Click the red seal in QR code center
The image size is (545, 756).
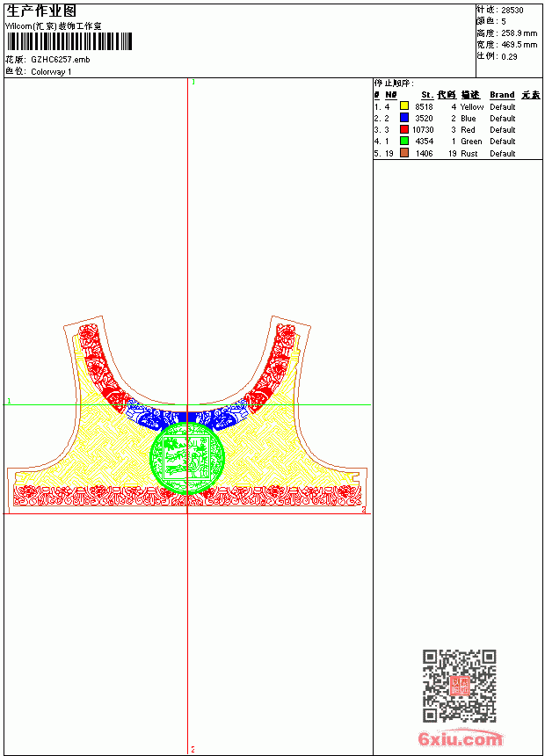pos(459,686)
